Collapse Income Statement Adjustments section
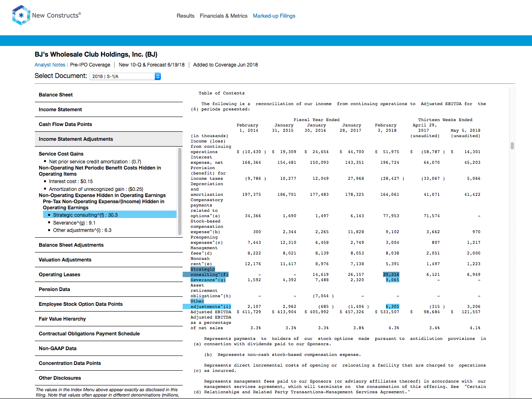The width and height of the screenshot is (532, 399). coord(109,139)
